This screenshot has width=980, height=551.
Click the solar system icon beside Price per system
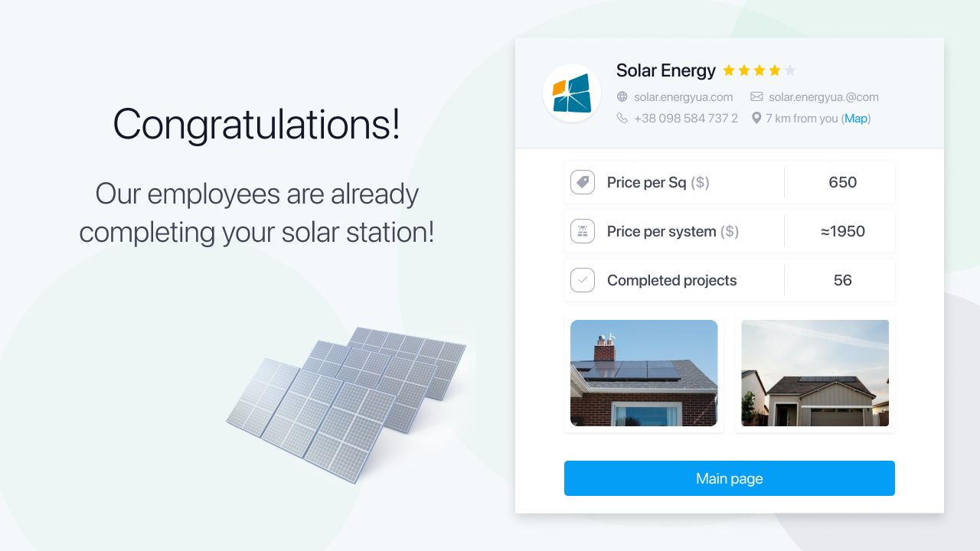583,230
